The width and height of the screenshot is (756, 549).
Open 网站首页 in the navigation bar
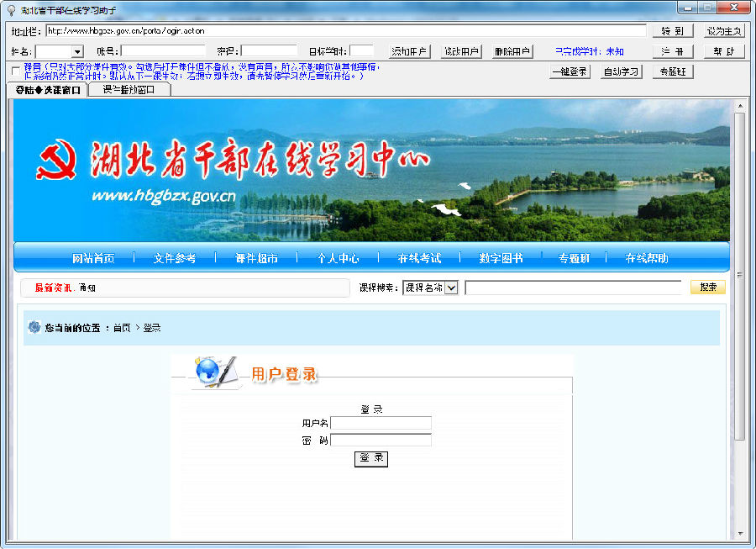[93, 258]
